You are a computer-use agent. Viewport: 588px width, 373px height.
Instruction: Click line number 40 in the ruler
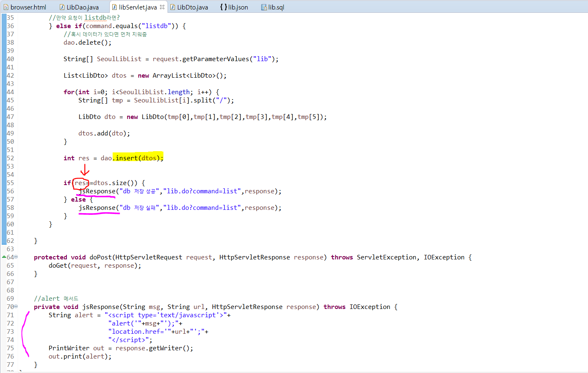point(10,59)
